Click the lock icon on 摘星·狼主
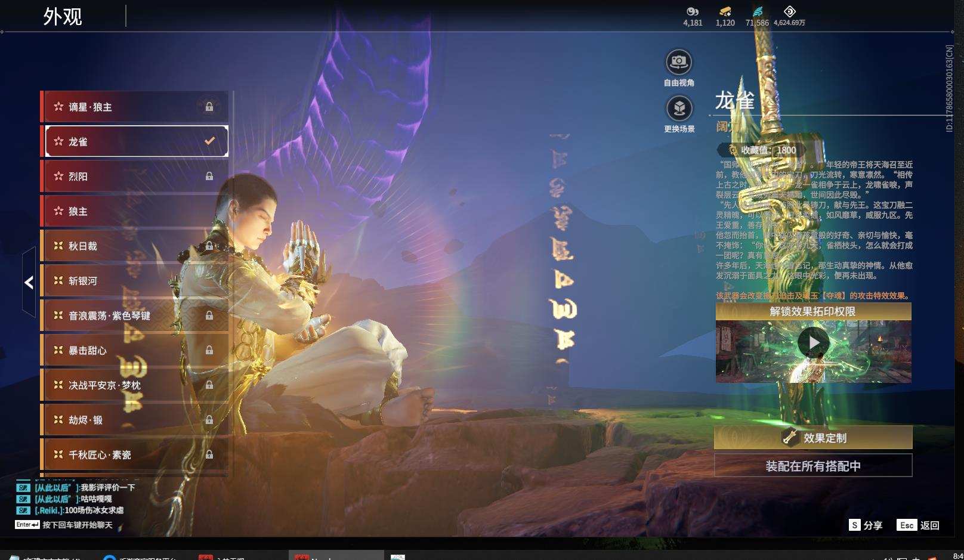This screenshot has height=560, width=964. coord(209,107)
